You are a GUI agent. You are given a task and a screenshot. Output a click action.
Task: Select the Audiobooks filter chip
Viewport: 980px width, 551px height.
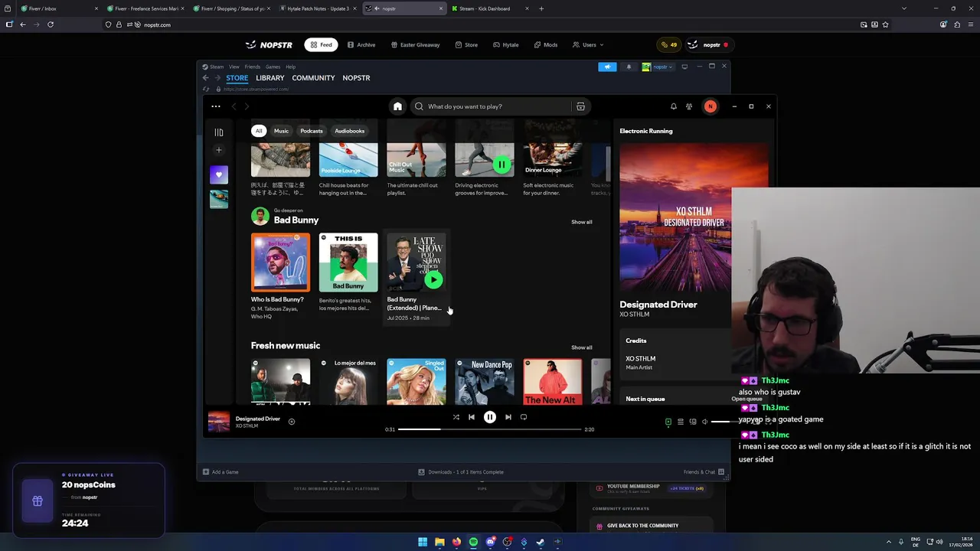[x=349, y=131]
